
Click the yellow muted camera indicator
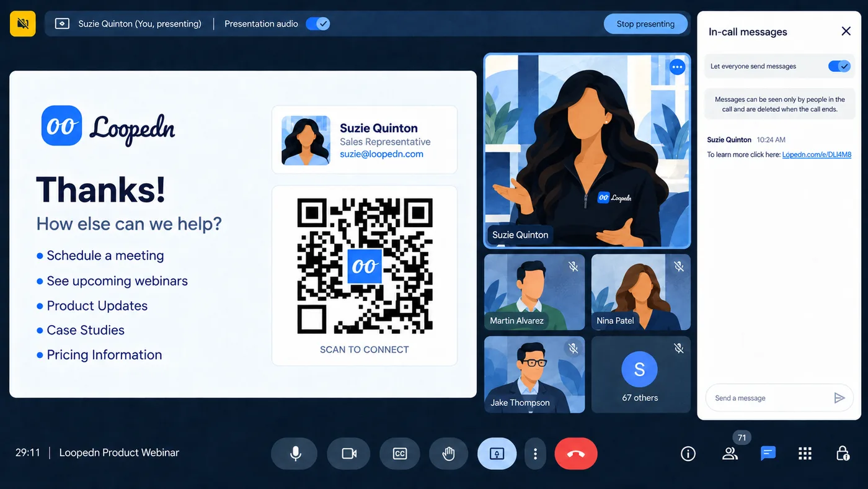(23, 24)
